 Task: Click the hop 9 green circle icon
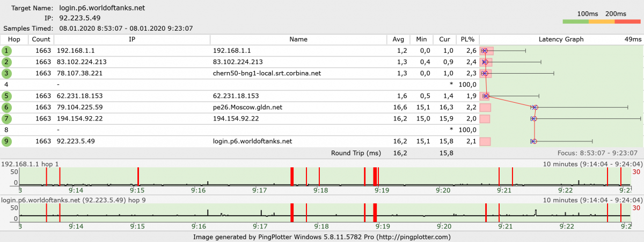pyautogui.click(x=6, y=141)
